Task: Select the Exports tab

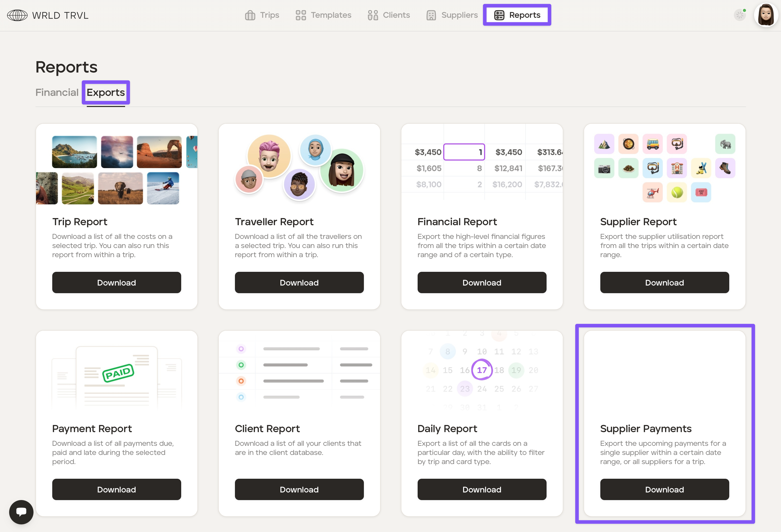Action: [x=106, y=92]
